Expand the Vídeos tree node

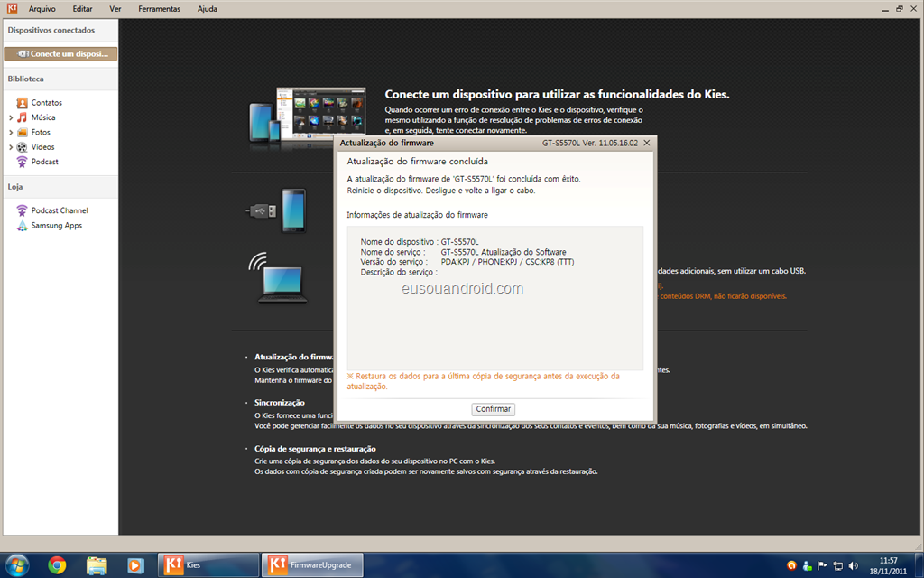point(11,147)
